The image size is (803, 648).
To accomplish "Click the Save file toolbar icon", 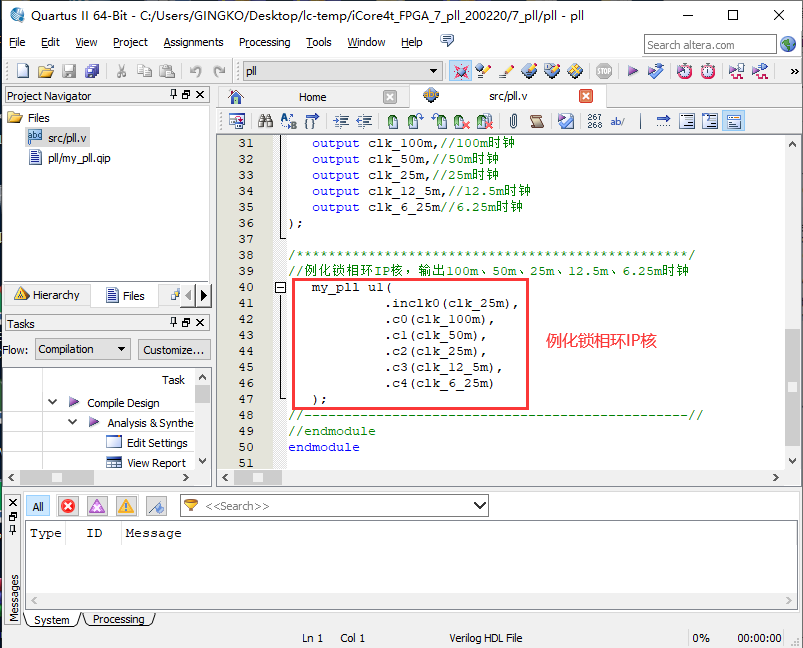I will click(69, 71).
